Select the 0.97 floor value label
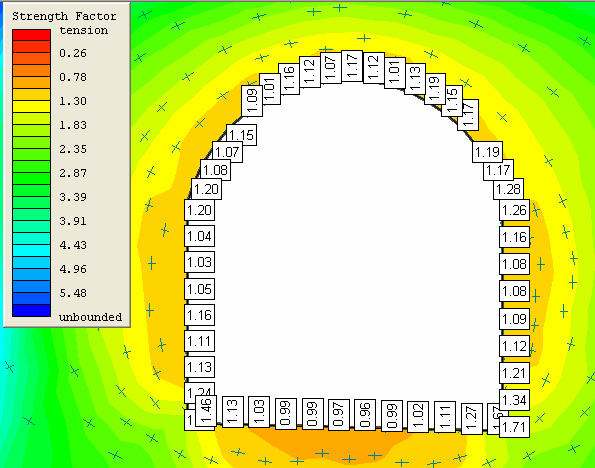The image size is (595, 468). [338, 414]
